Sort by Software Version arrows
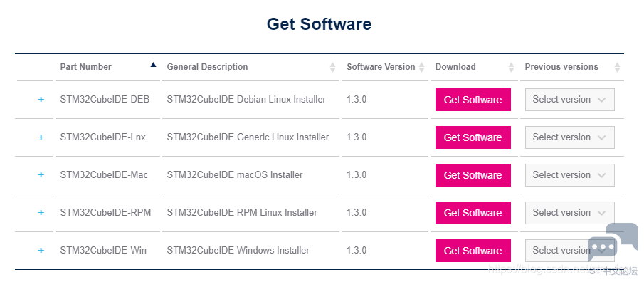 (421, 67)
